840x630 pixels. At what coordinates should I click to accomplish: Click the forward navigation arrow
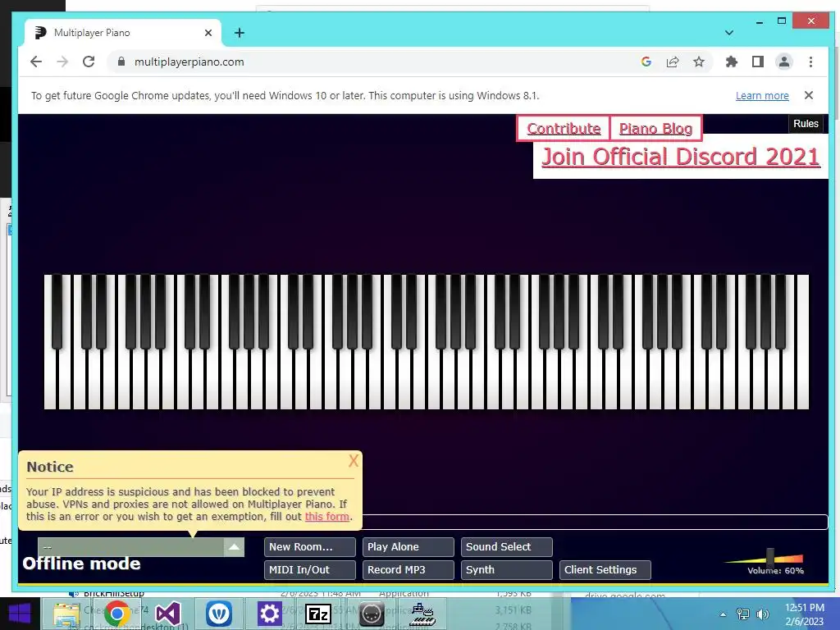point(62,62)
